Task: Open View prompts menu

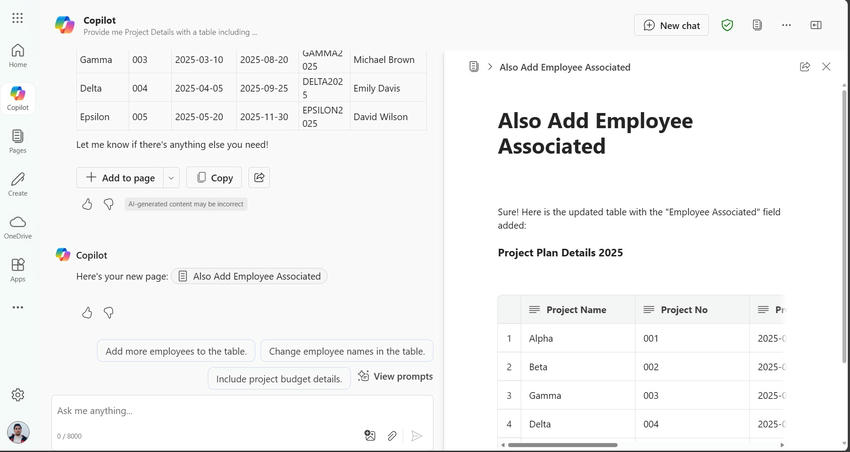Action: (395, 377)
